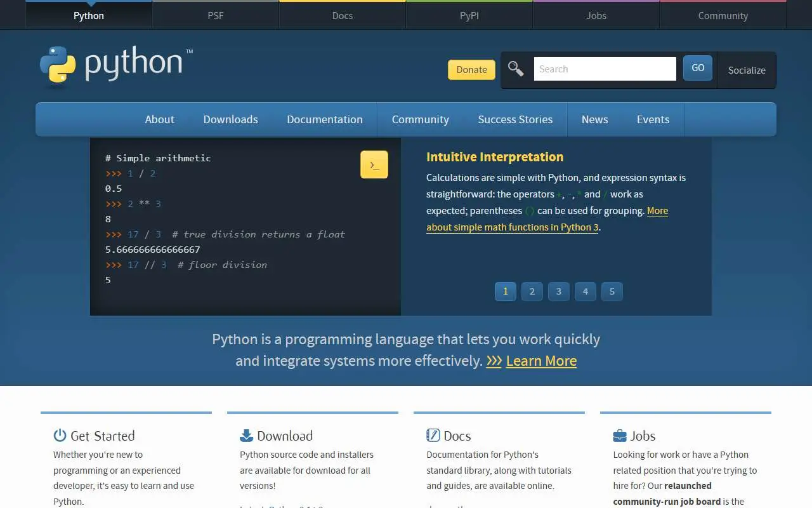Screen dimensions: 812x508
Task: Click the Docs notebook icon
Action: click(433, 435)
